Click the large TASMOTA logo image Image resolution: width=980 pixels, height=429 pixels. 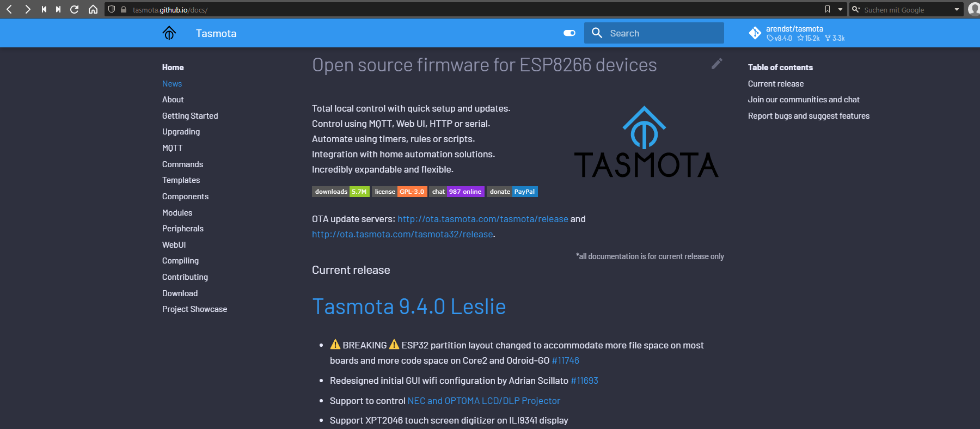tap(646, 142)
